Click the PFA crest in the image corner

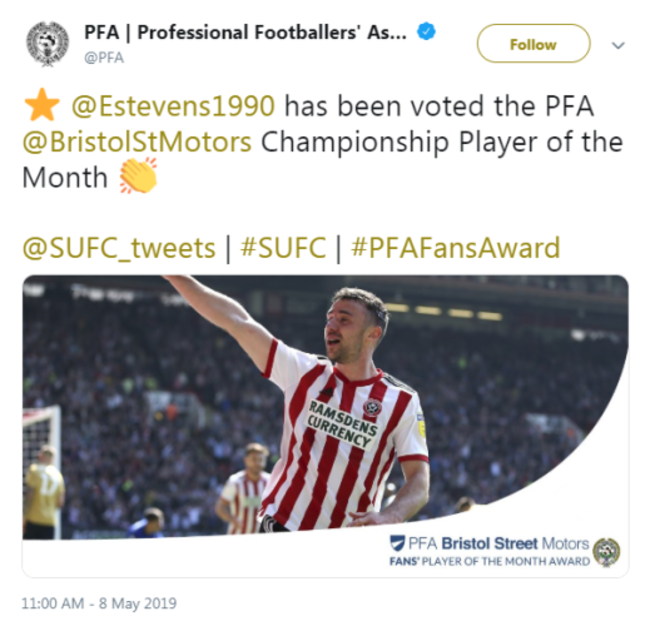[x=606, y=551]
